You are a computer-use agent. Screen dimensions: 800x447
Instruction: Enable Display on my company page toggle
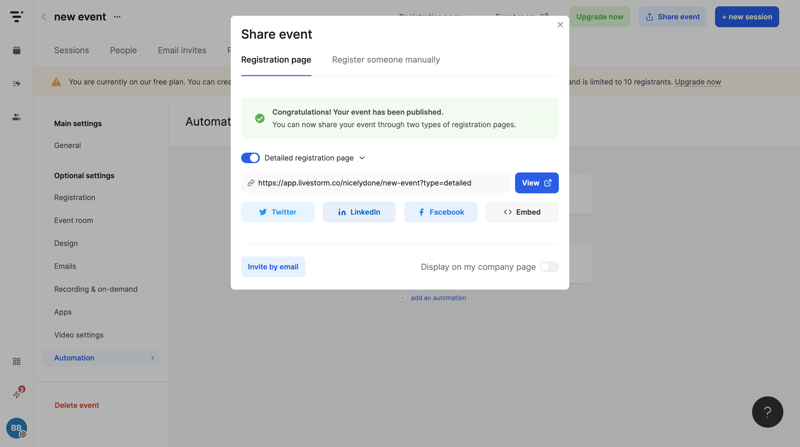click(x=549, y=267)
